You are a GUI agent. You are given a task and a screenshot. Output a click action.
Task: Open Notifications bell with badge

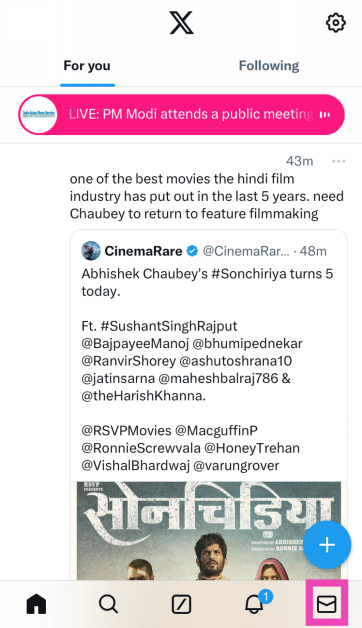click(x=256, y=603)
